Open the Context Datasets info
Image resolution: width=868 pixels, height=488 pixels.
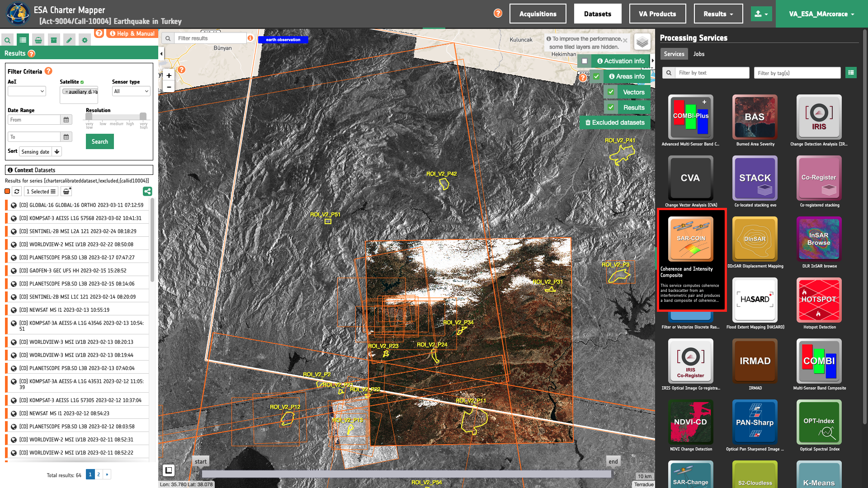[79, 170]
